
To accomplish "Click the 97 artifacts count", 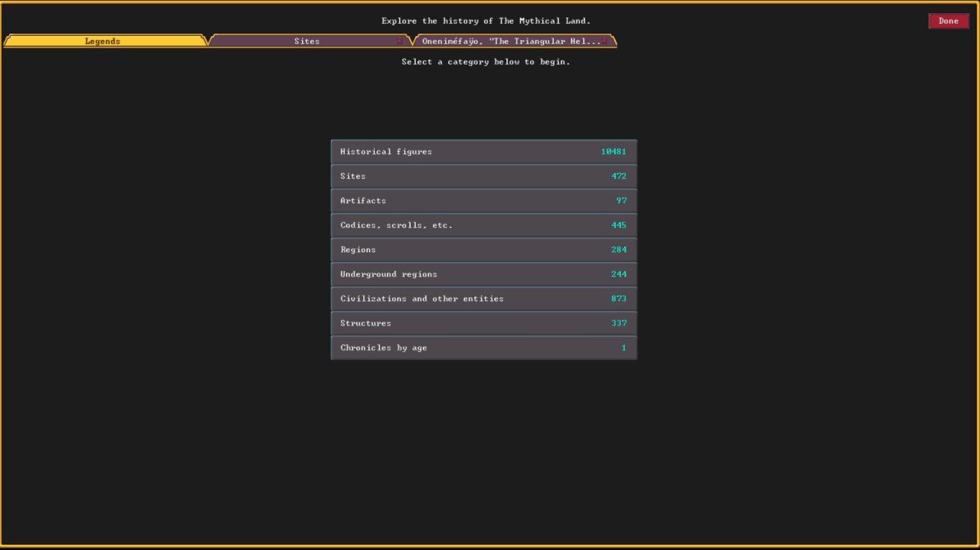I will (x=621, y=201).
